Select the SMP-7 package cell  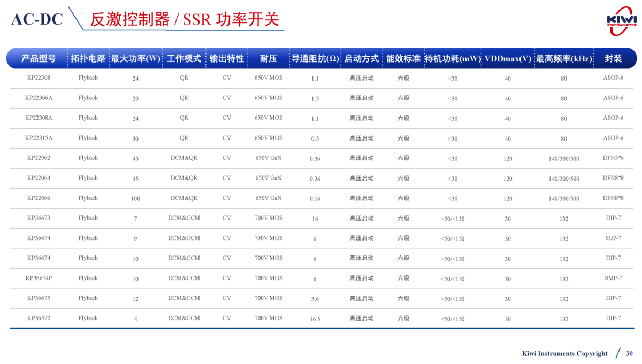click(x=613, y=278)
